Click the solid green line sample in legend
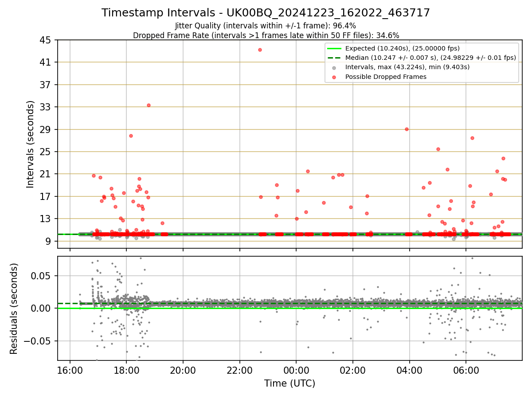532x399 pixels. (x=334, y=48)
